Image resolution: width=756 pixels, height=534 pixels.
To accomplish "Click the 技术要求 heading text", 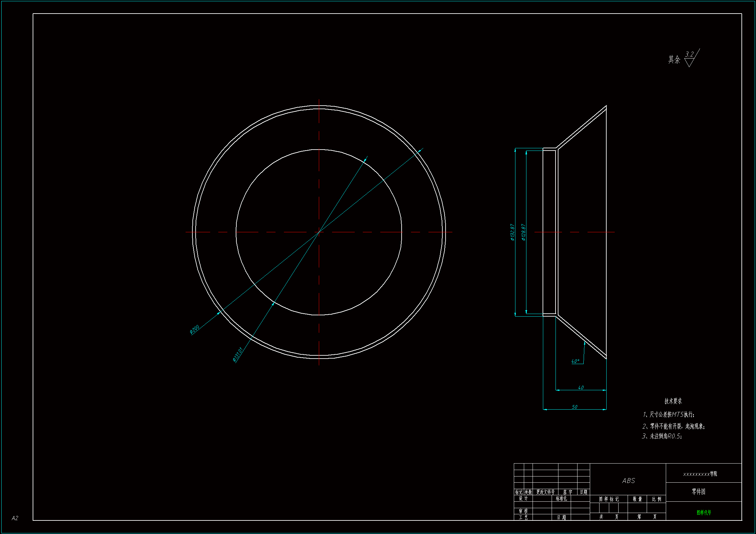I will [673, 401].
